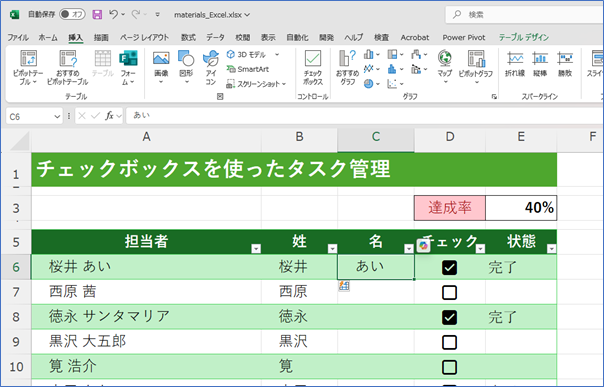This screenshot has width=604, height=387.
Task: Click the Select All corner triangle
Action: point(19,141)
